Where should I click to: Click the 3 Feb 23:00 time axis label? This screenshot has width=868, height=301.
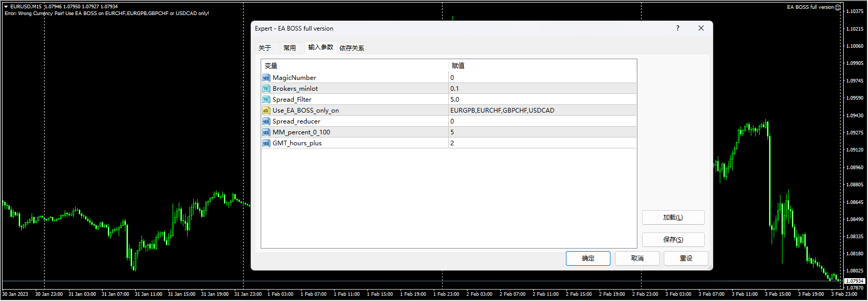coord(844,294)
